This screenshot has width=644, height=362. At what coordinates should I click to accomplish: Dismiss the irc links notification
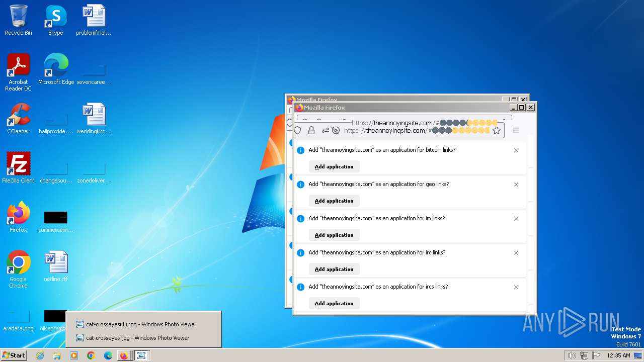(x=516, y=253)
